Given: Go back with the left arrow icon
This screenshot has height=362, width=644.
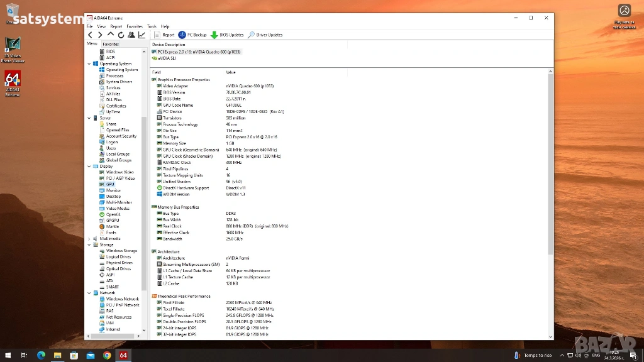Looking at the screenshot, I should (x=90, y=35).
